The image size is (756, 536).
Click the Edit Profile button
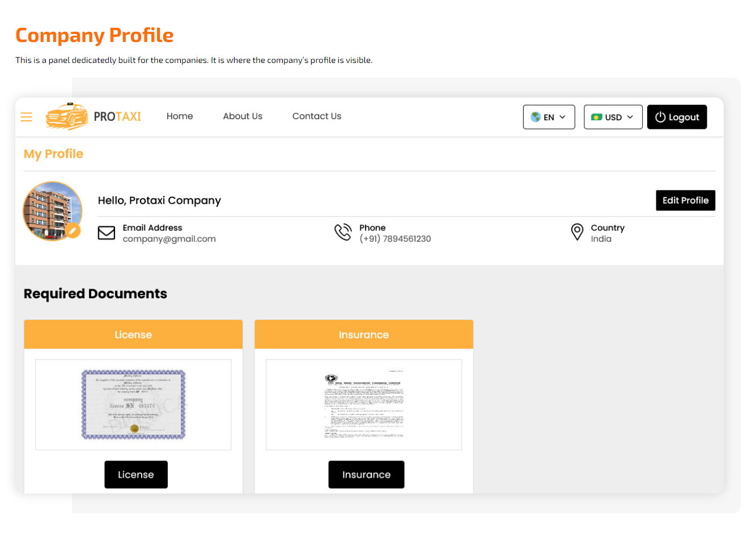[x=685, y=200]
